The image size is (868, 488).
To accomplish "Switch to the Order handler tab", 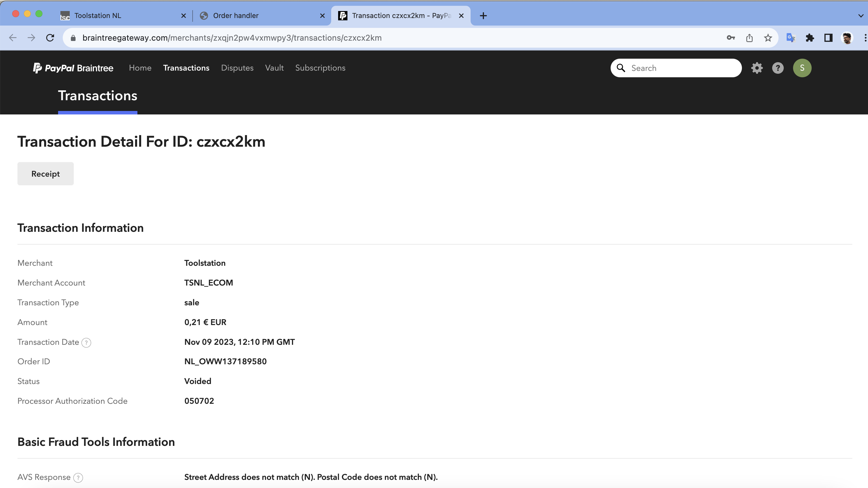I will pyautogui.click(x=236, y=15).
